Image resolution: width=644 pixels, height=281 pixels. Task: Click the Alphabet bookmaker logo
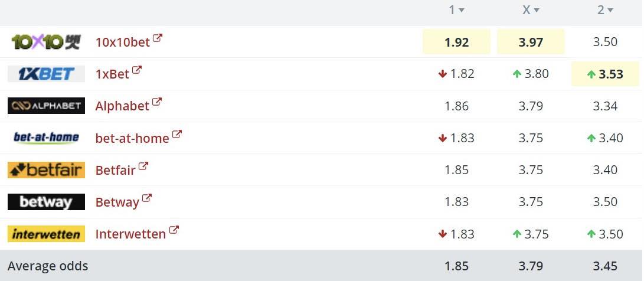pyautogui.click(x=46, y=106)
